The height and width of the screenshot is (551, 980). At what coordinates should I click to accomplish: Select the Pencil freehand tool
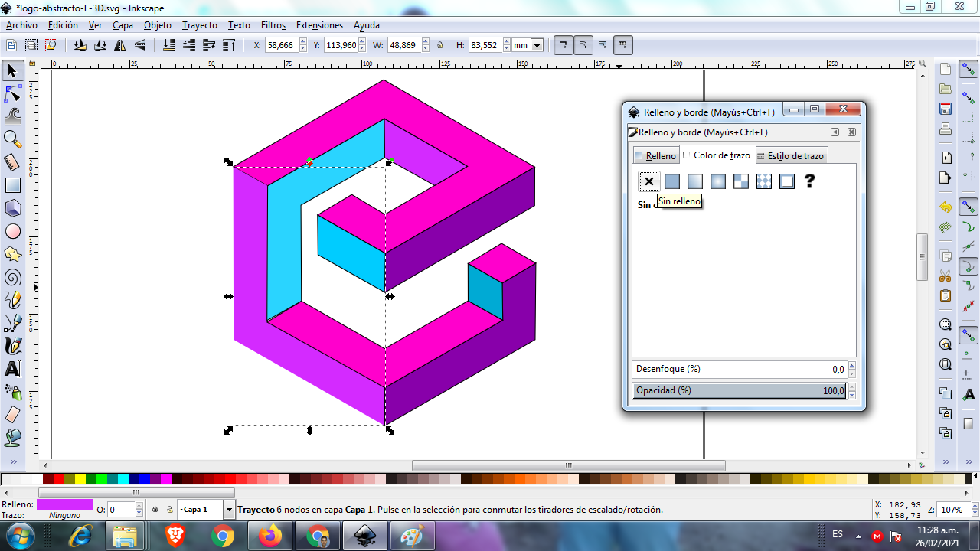(12, 300)
